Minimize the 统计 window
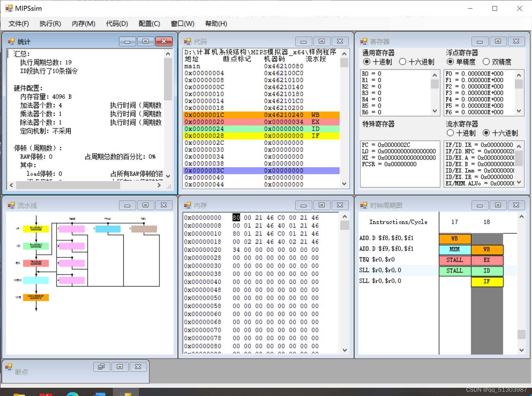 128,41
